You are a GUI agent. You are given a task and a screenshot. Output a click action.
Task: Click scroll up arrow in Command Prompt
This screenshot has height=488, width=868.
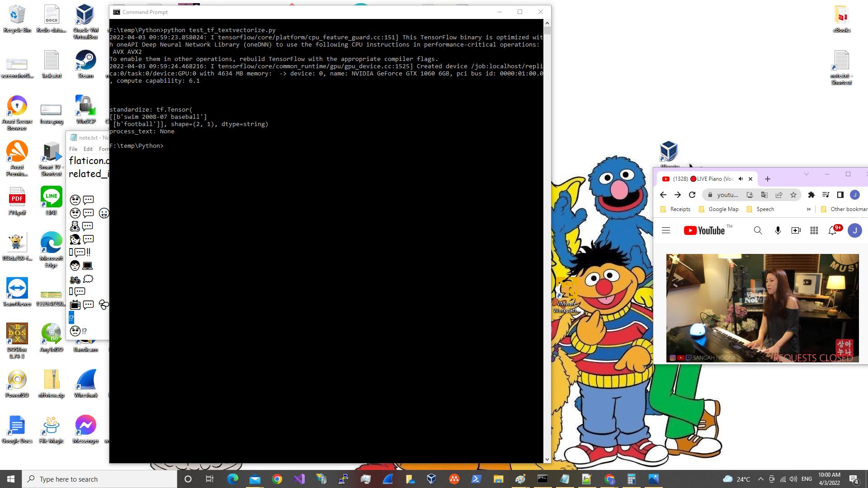pos(547,23)
